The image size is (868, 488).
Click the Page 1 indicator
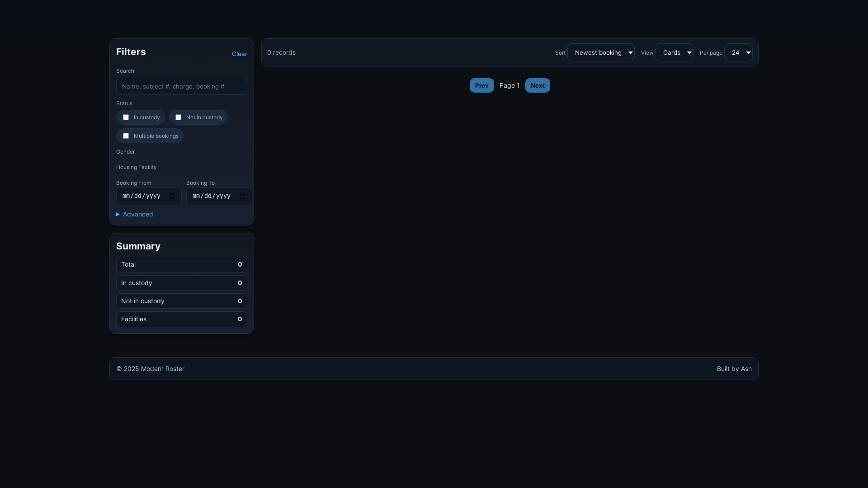tap(509, 85)
